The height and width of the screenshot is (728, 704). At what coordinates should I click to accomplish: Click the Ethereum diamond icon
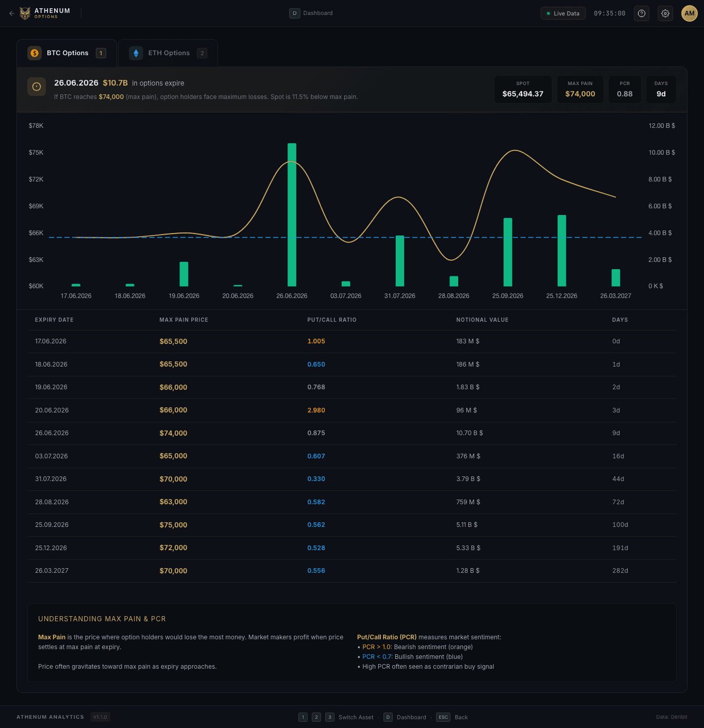136,53
